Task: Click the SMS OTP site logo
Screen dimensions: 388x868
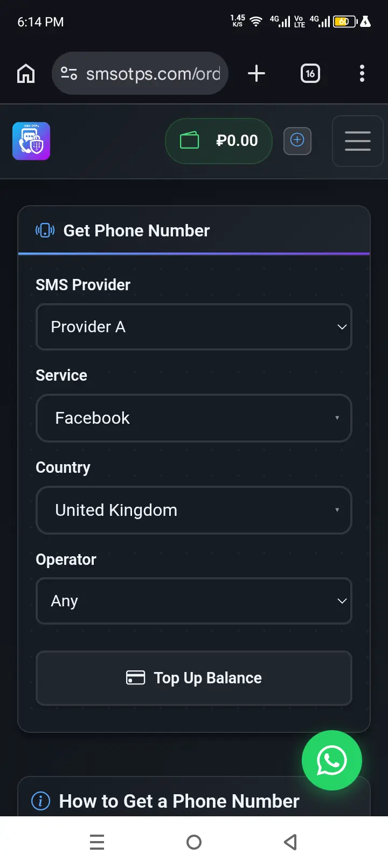Action: [31, 141]
